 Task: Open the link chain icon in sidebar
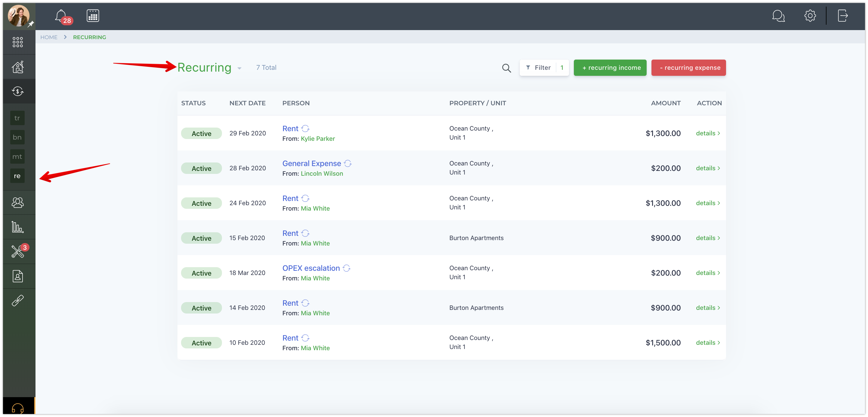tap(17, 301)
